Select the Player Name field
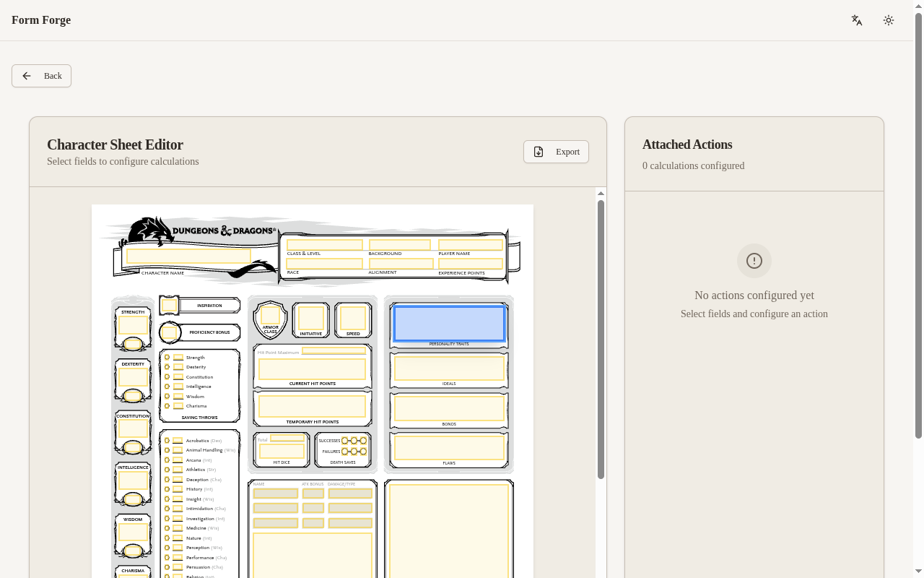 pyautogui.click(x=471, y=245)
